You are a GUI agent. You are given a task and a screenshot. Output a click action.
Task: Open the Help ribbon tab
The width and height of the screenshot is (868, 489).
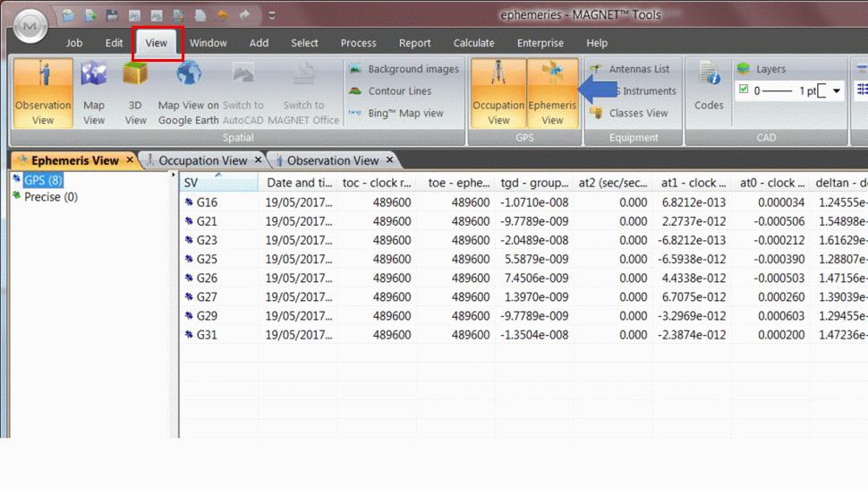[x=597, y=43]
